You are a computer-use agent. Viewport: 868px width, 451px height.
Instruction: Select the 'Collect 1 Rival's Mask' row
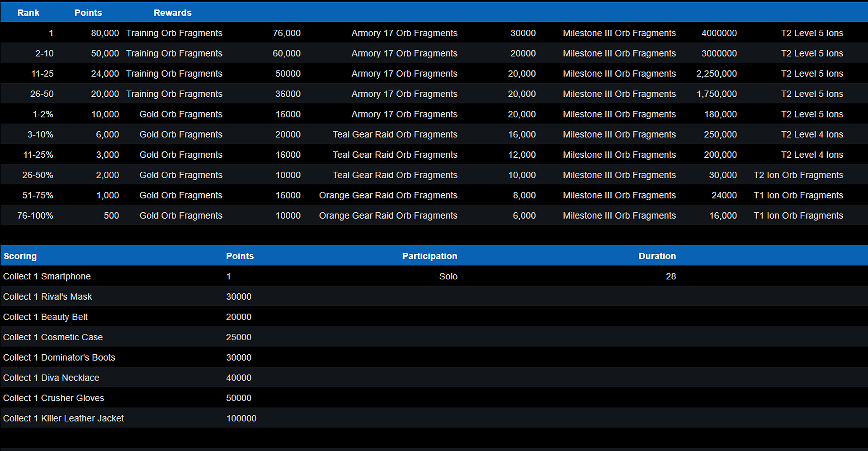47,296
